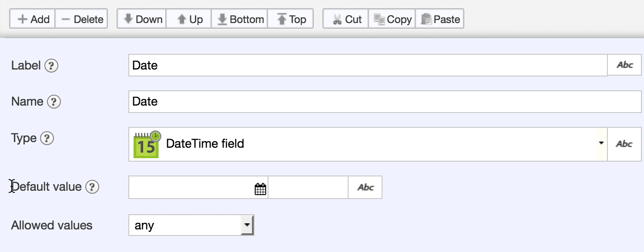
Task: Move the item to Top
Action: coord(290,19)
